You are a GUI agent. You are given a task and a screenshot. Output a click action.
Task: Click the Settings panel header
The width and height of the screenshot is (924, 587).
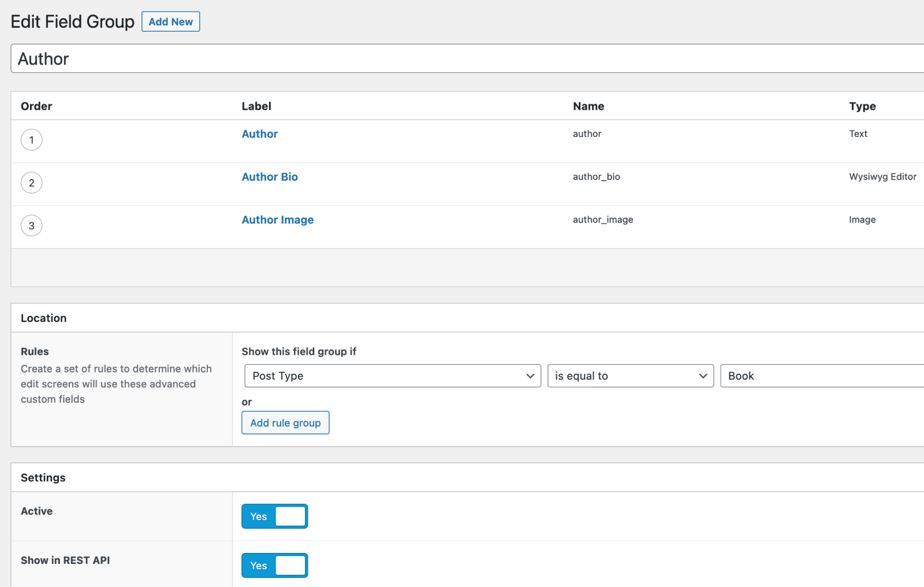43,477
